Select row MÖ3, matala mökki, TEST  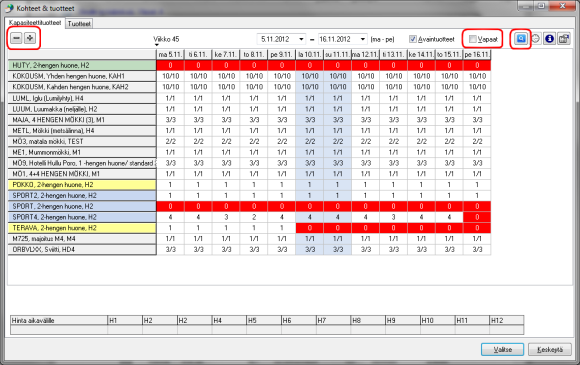pyautogui.click(x=82, y=141)
